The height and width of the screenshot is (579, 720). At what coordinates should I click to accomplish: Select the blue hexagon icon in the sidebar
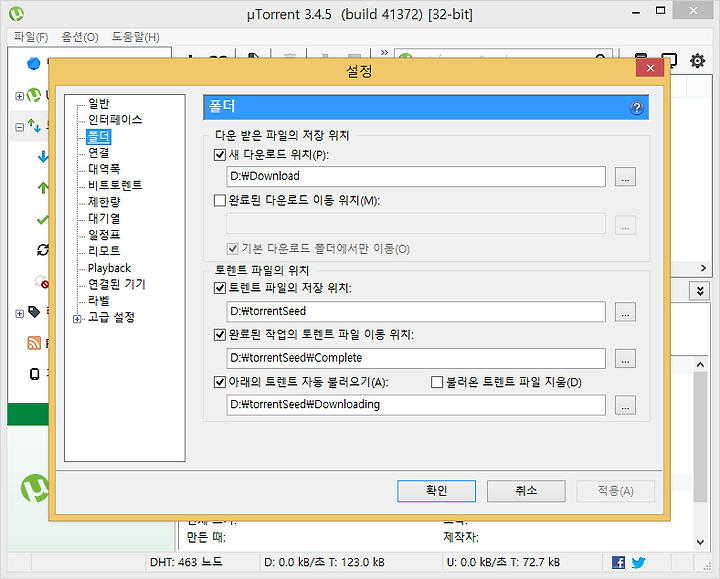click(34, 63)
